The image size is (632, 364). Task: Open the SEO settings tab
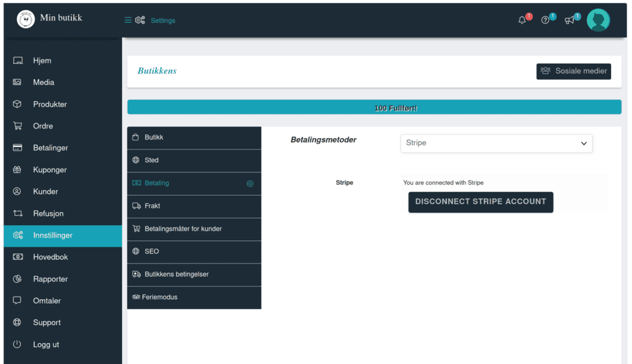194,252
